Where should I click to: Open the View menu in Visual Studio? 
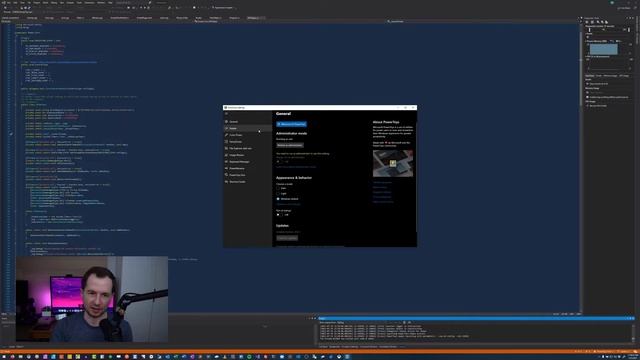point(22,2)
